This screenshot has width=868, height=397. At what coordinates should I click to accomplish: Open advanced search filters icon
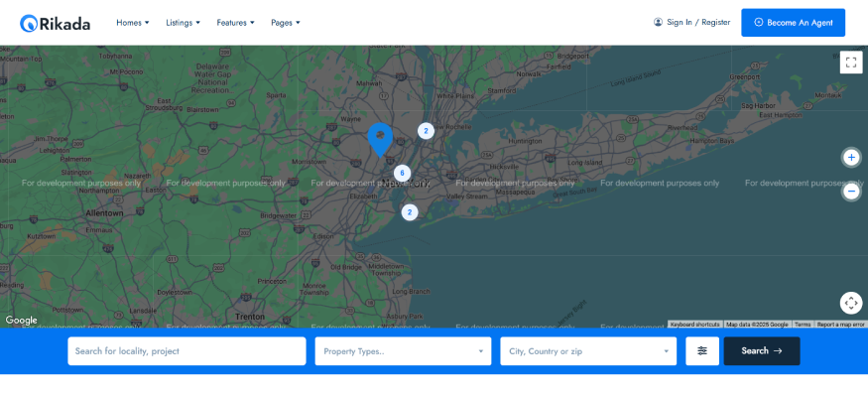point(702,350)
